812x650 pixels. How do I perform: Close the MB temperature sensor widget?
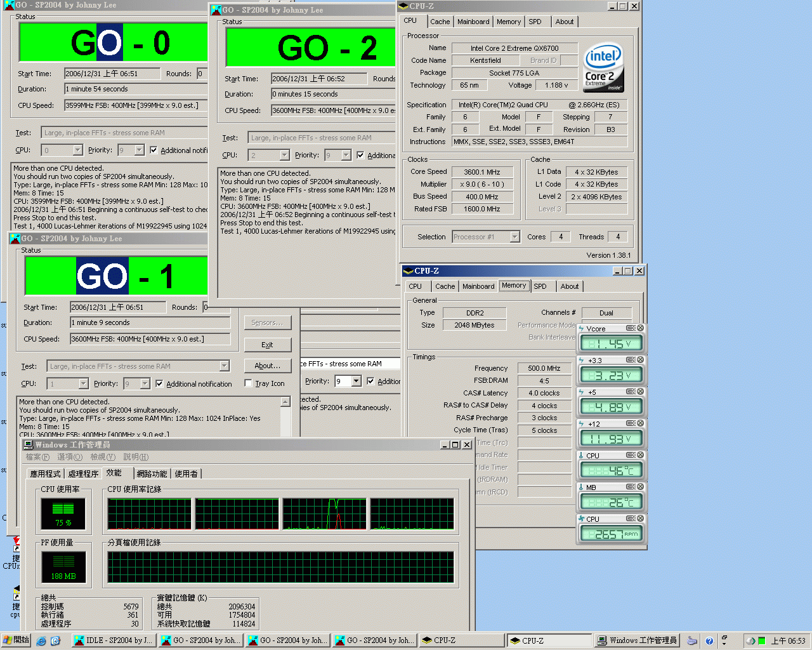click(x=640, y=487)
